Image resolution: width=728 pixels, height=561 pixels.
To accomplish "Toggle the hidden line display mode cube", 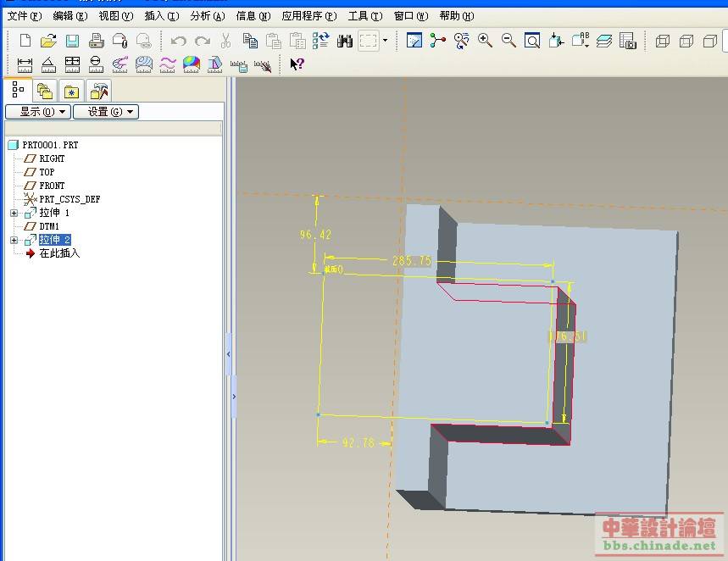I will [x=686, y=41].
